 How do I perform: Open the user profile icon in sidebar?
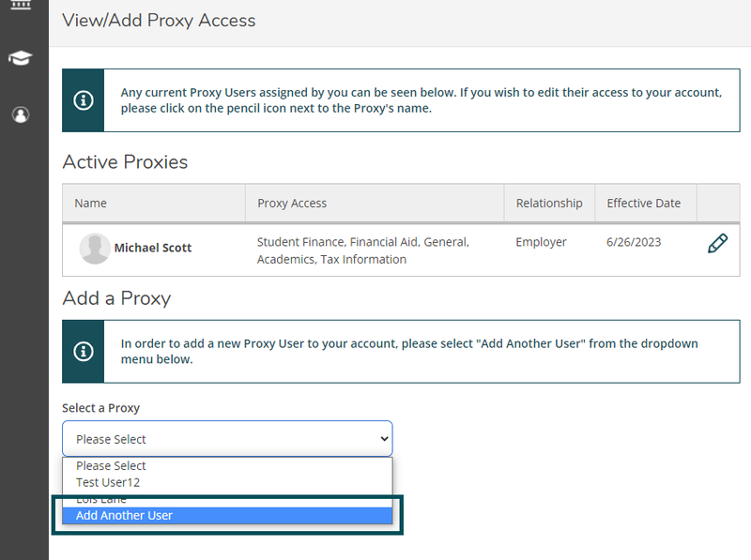coord(21,114)
